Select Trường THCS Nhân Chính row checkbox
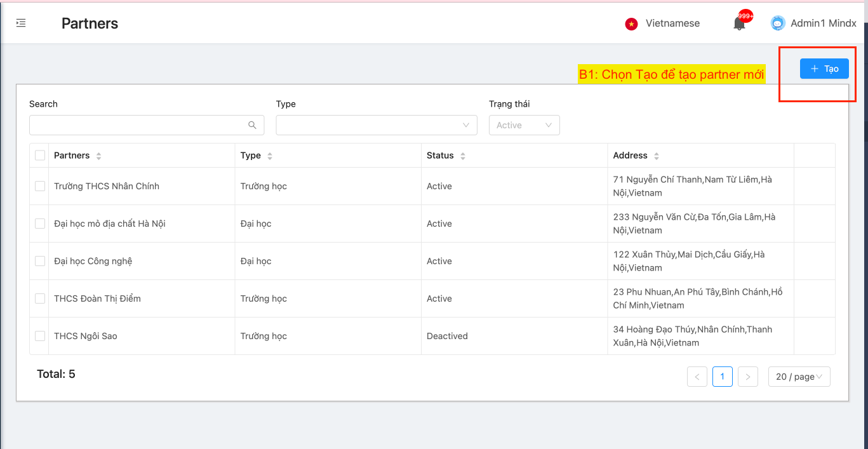 click(40, 186)
